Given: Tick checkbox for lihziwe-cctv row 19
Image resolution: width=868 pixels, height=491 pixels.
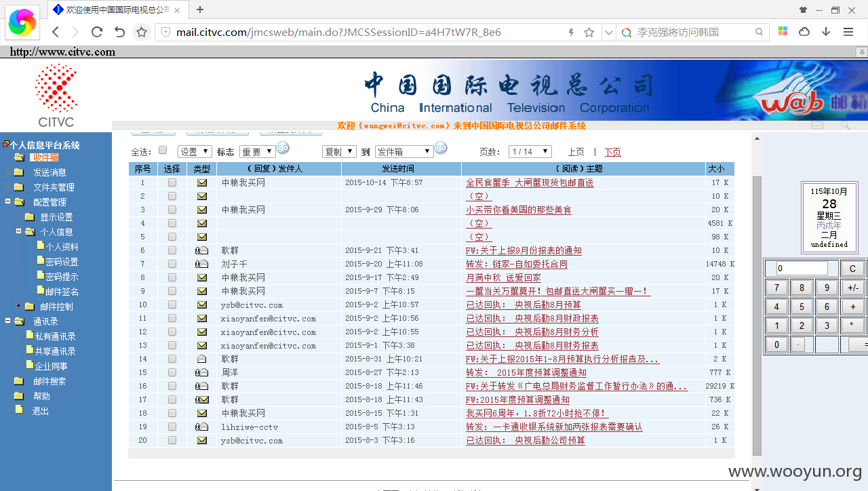Looking at the screenshot, I should click(x=172, y=427).
